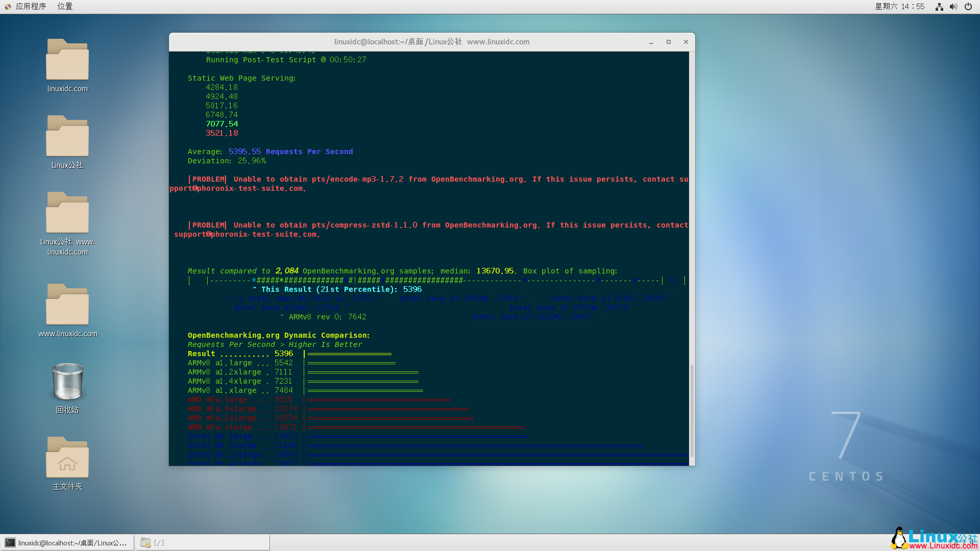Close the terminal window
The width and height of the screenshot is (980, 551).
[686, 42]
